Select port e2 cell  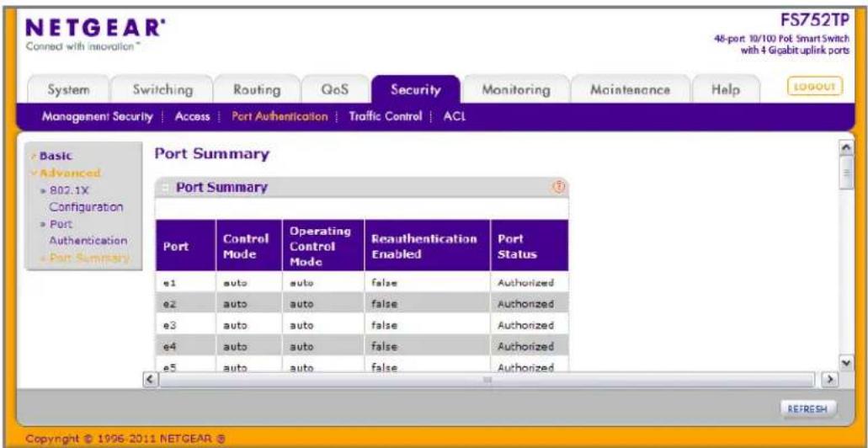185,303
